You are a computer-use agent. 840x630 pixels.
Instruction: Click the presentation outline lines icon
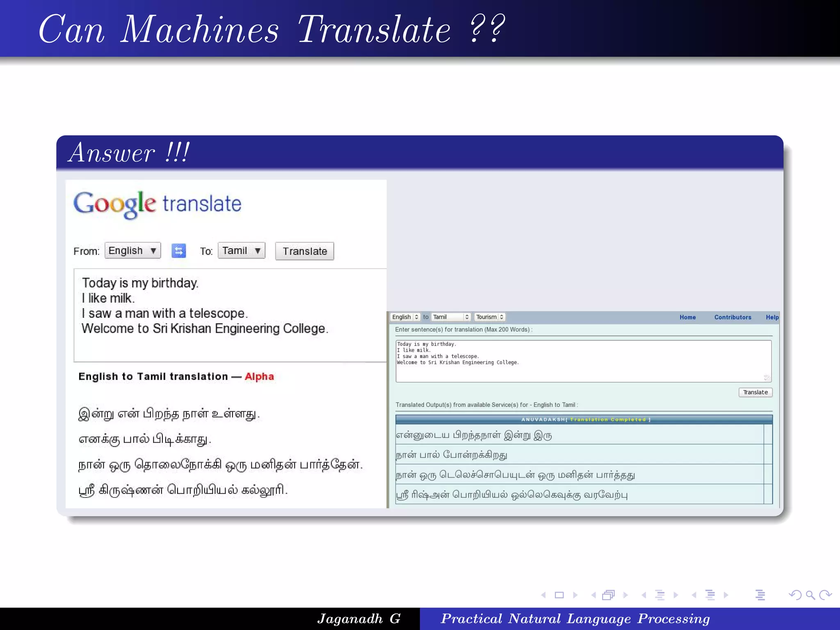760,595
